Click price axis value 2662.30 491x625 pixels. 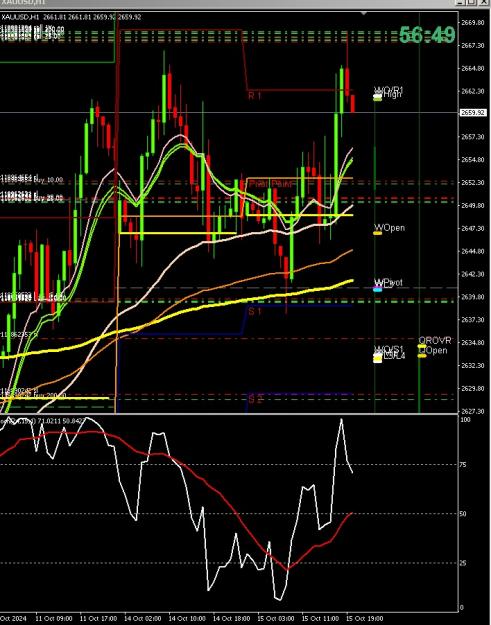coord(473,91)
